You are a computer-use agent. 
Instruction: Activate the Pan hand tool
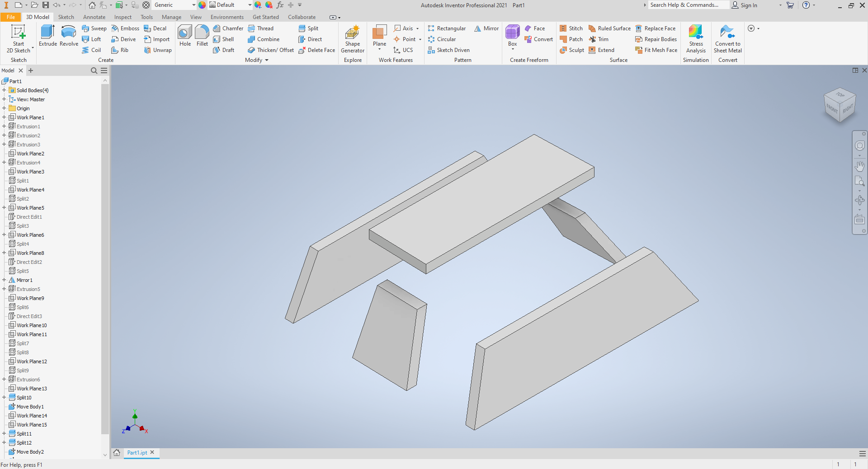coord(859,166)
